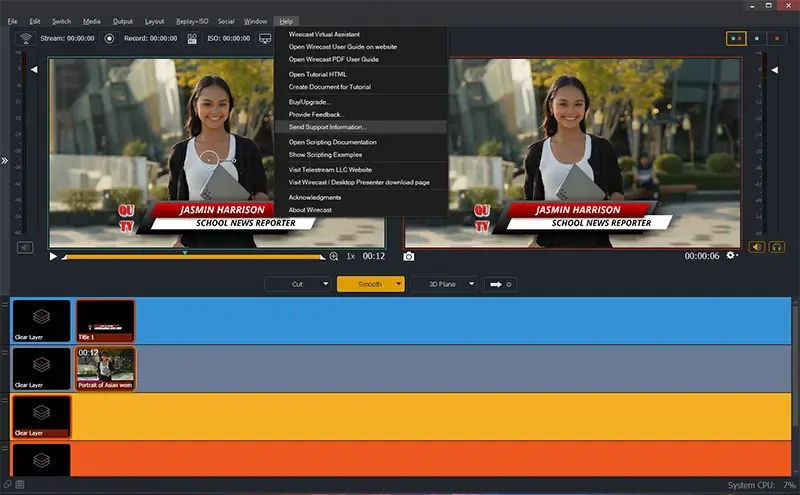Select the Preview and Live dual layout
The width and height of the screenshot is (800, 495).
(736, 38)
